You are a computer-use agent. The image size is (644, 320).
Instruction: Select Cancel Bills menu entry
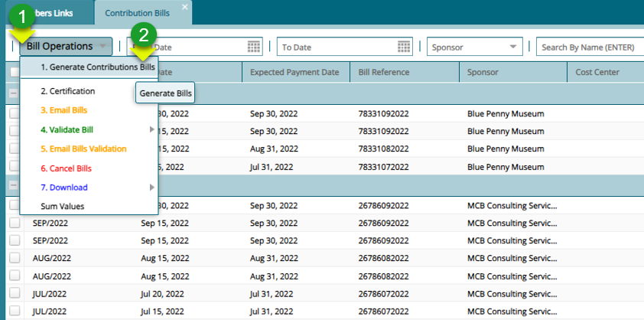pos(89,168)
